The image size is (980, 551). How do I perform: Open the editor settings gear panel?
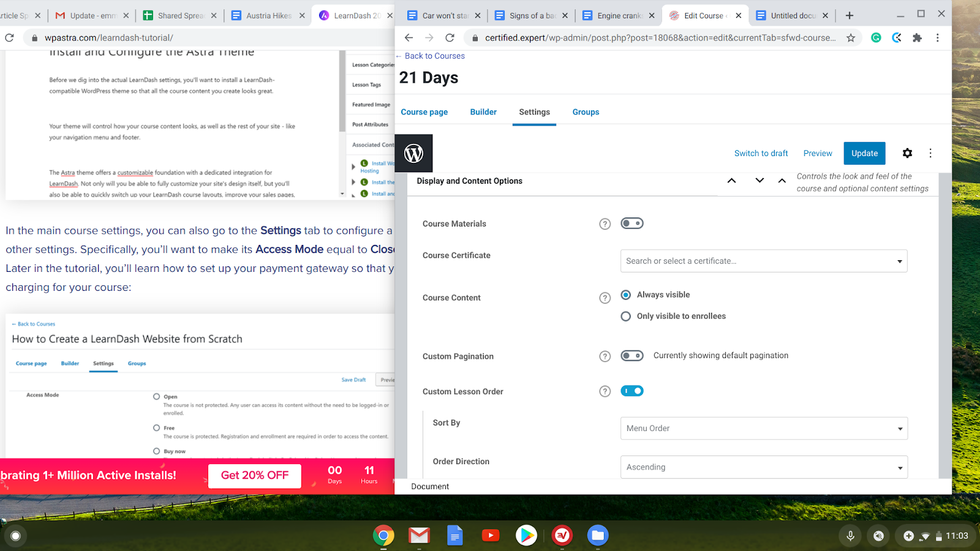coord(907,153)
